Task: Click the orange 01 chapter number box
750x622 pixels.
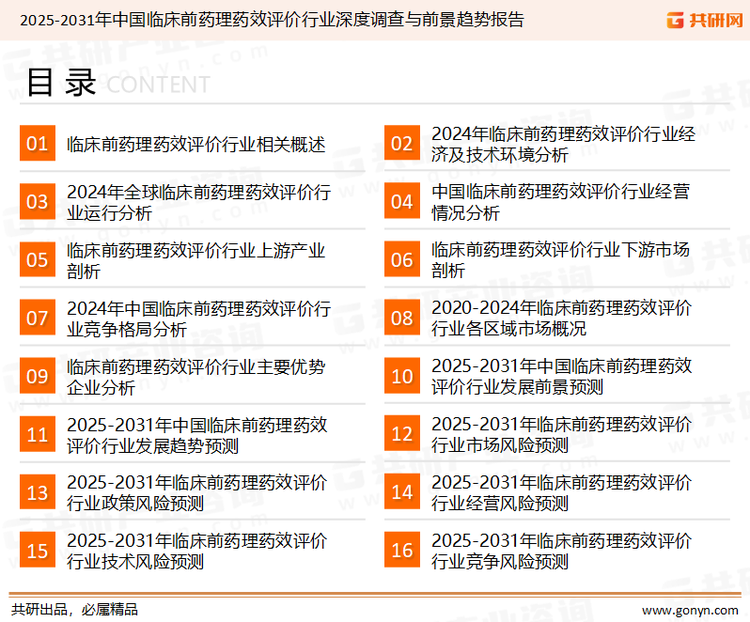Action: coord(37,144)
